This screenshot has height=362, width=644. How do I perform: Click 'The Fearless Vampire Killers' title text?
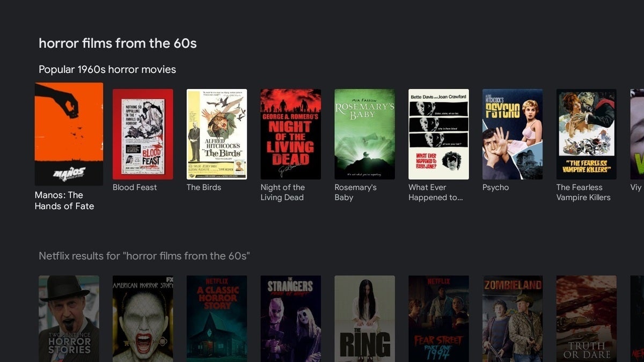tap(584, 193)
